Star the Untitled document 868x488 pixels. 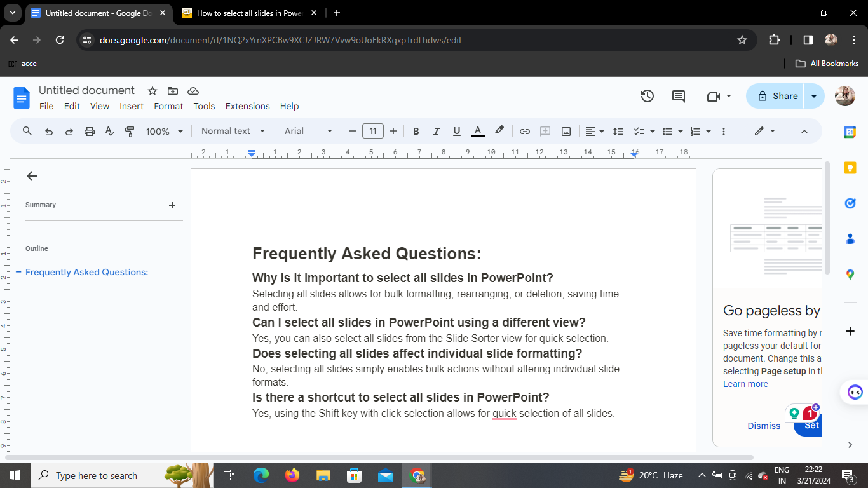(153, 91)
